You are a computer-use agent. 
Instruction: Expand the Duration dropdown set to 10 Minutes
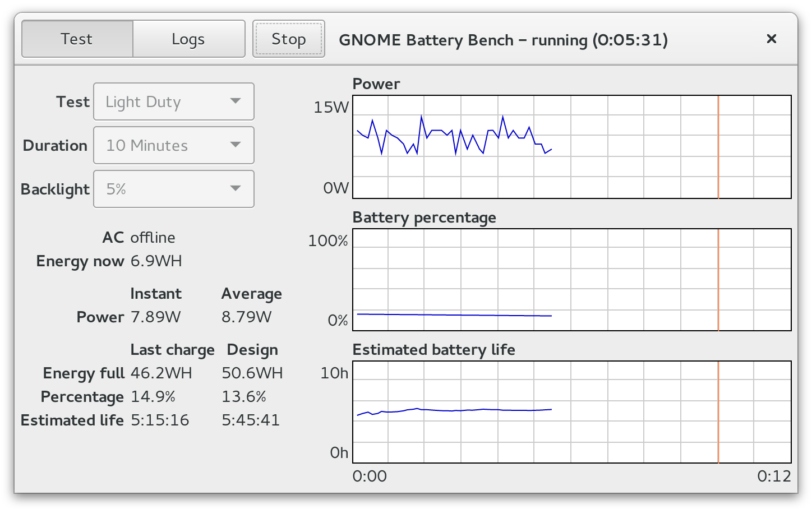tap(173, 145)
